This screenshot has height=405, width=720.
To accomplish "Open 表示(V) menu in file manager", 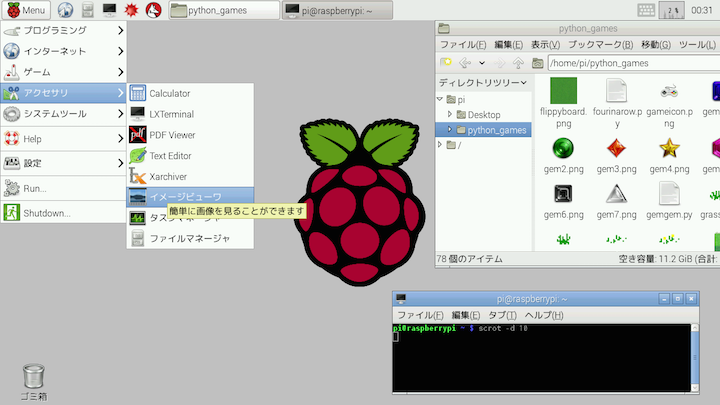I will pyautogui.click(x=545, y=45).
